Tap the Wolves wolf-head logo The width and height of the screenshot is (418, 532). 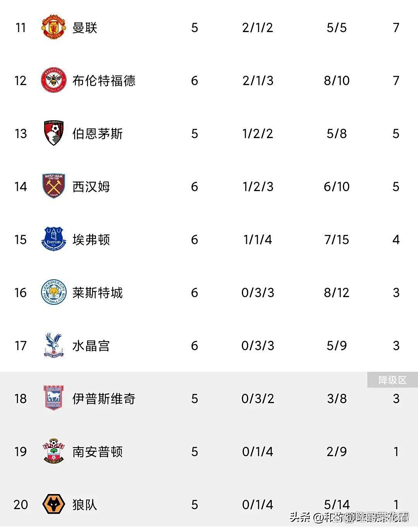[x=53, y=504]
